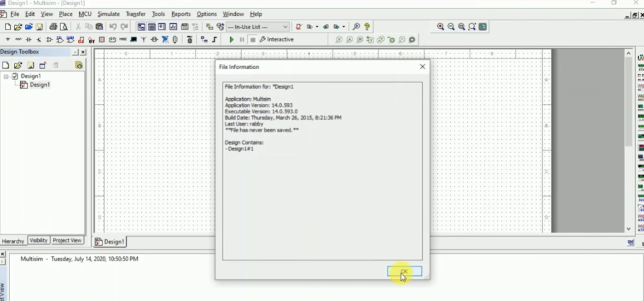Switch to the Visibility tab

(38, 240)
